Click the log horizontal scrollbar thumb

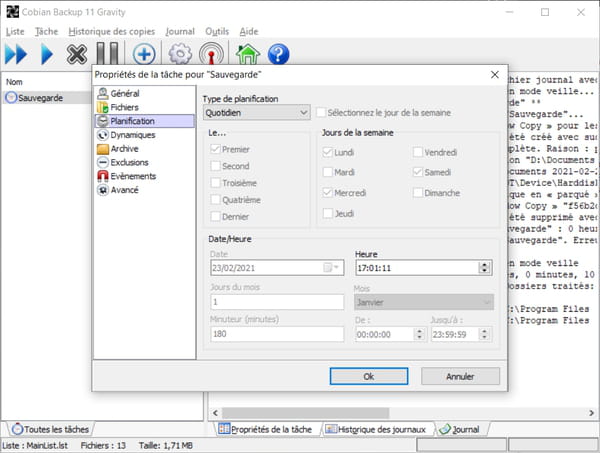305,413
